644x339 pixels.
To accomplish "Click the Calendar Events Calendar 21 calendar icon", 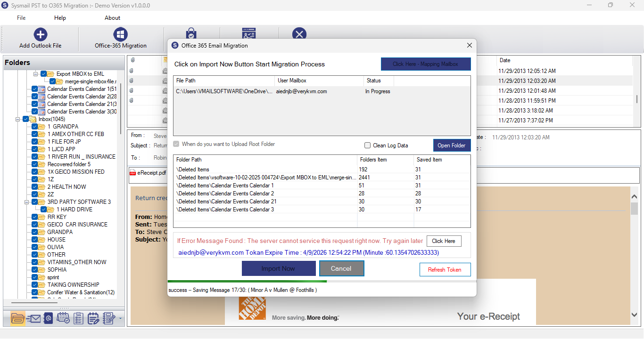I will [42, 104].
